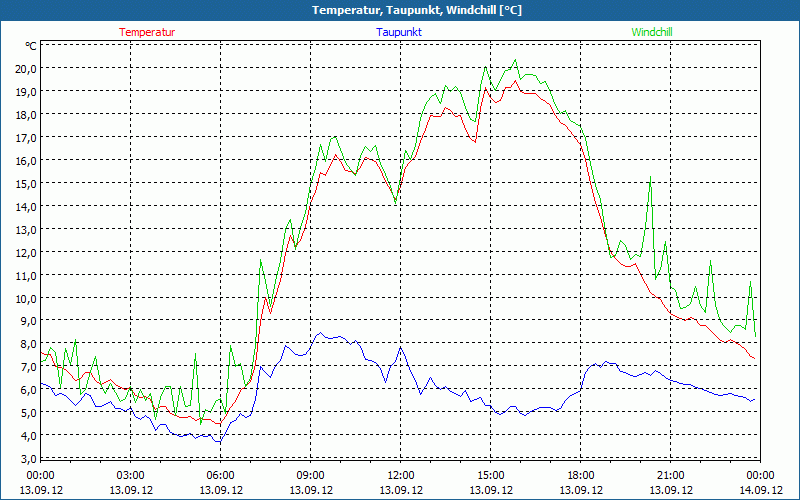Screen dimensions: 800x500
Task: Click the 09:00 time axis label
Action: (311, 476)
